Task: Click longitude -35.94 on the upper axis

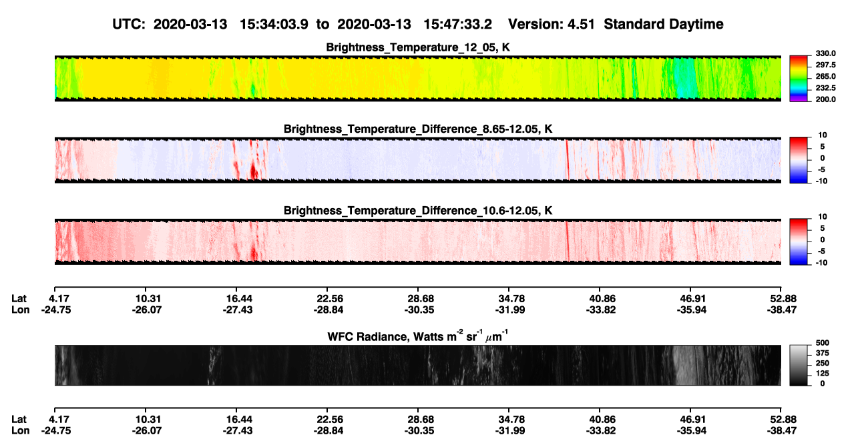Action: coord(692,310)
